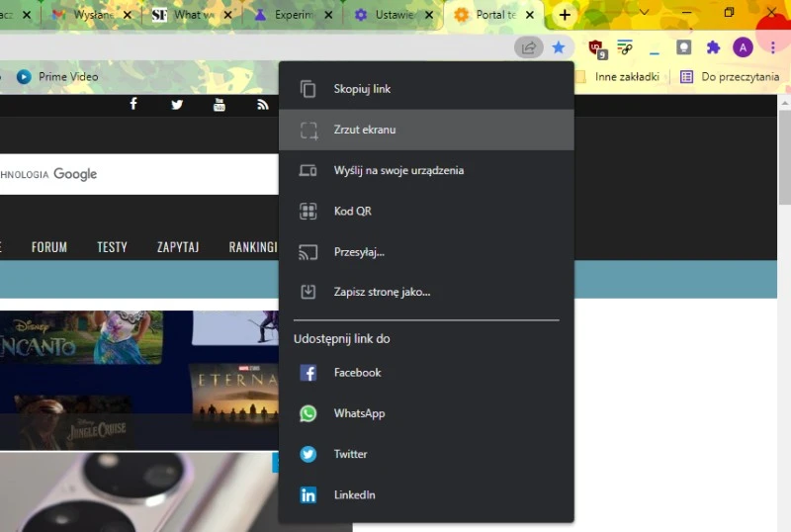This screenshot has width=791, height=532.
Task: Close the Portal te tab
Action: tap(530, 15)
